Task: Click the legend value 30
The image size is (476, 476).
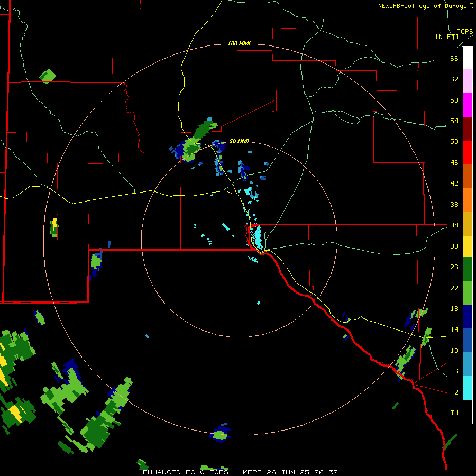Action: 454,246
